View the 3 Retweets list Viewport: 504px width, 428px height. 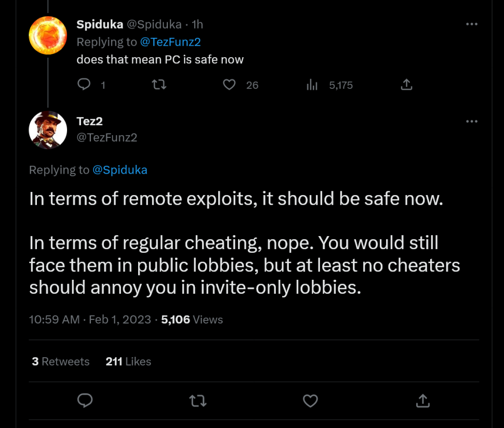(60, 361)
